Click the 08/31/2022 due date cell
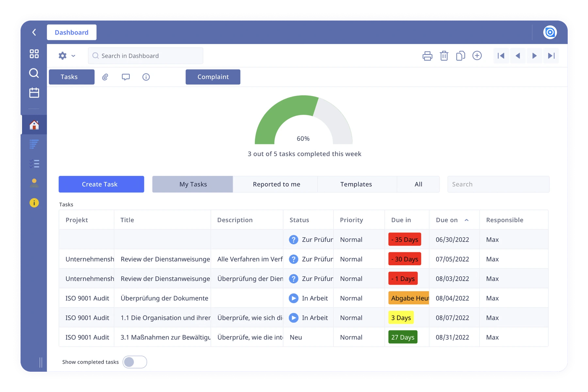Image resolution: width=588 pixels, height=392 pixels. point(454,337)
